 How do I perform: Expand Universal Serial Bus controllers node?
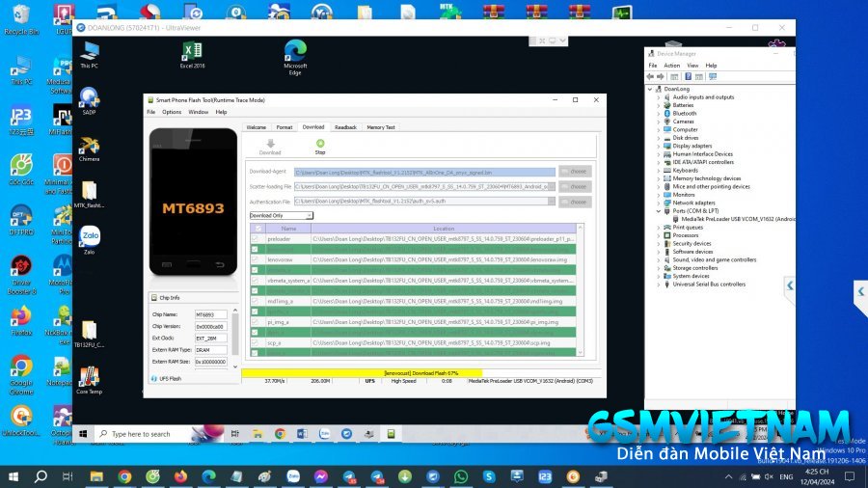coord(659,285)
